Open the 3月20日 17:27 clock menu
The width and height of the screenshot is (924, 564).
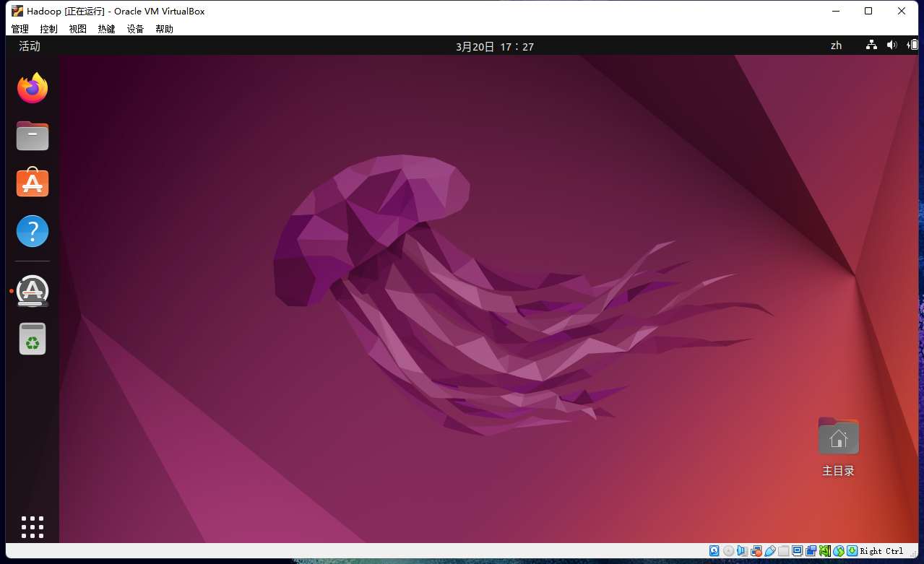495,46
